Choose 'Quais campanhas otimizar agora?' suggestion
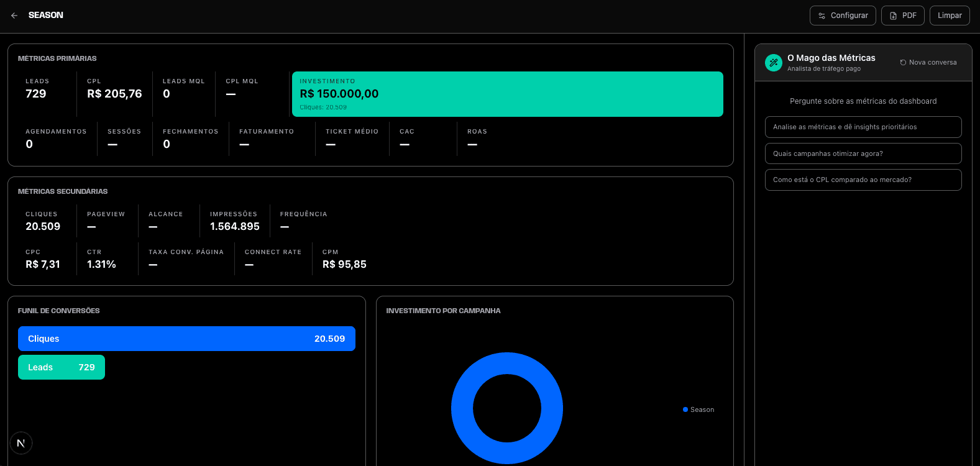The height and width of the screenshot is (466, 980). click(863, 153)
